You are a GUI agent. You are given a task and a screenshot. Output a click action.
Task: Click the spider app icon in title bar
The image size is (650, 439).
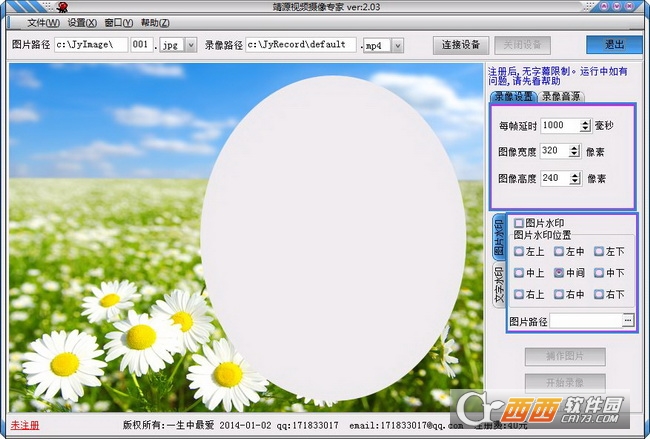pyautogui.click(x=62, y=7)
